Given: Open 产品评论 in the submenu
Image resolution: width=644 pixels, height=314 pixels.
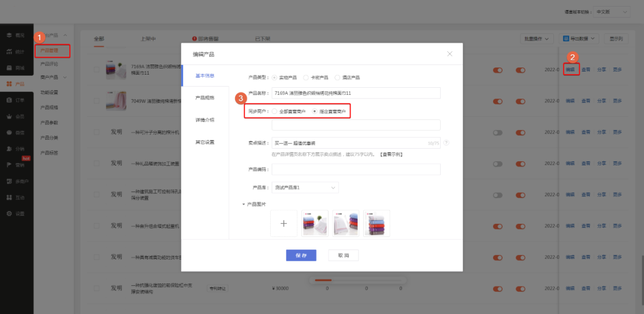Looking at the screenshot, I should pos(49,64).
